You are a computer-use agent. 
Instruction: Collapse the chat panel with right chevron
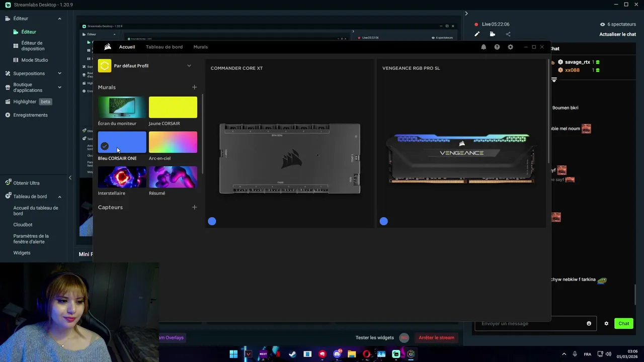tap(466, 14)
